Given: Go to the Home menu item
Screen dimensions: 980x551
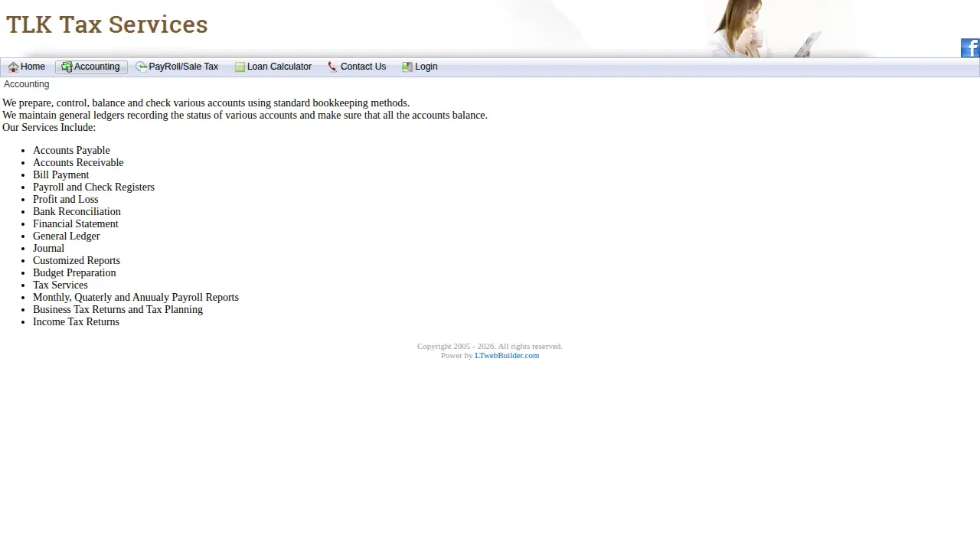Looking at the screenshot, I should point(33,67).
